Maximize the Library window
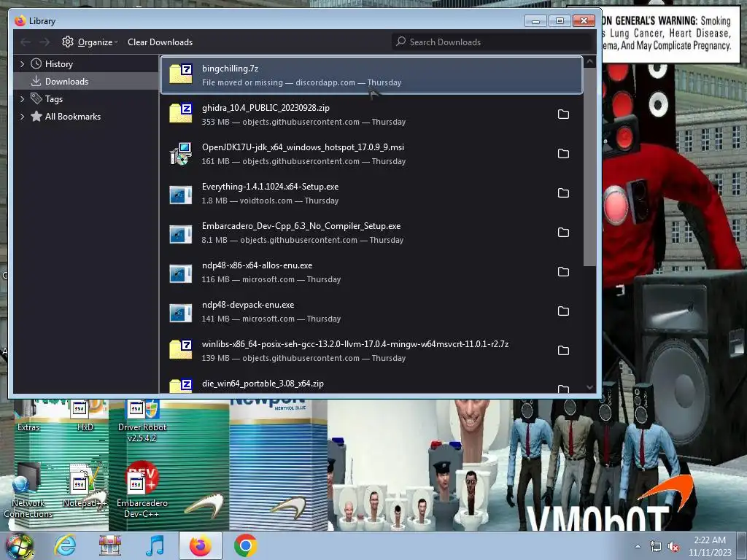 coord(560,21)
